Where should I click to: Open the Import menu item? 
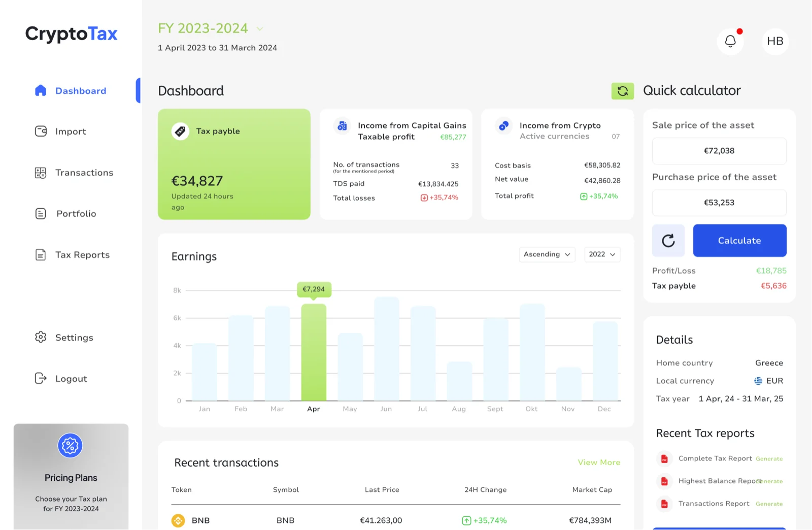coord(71,131)
